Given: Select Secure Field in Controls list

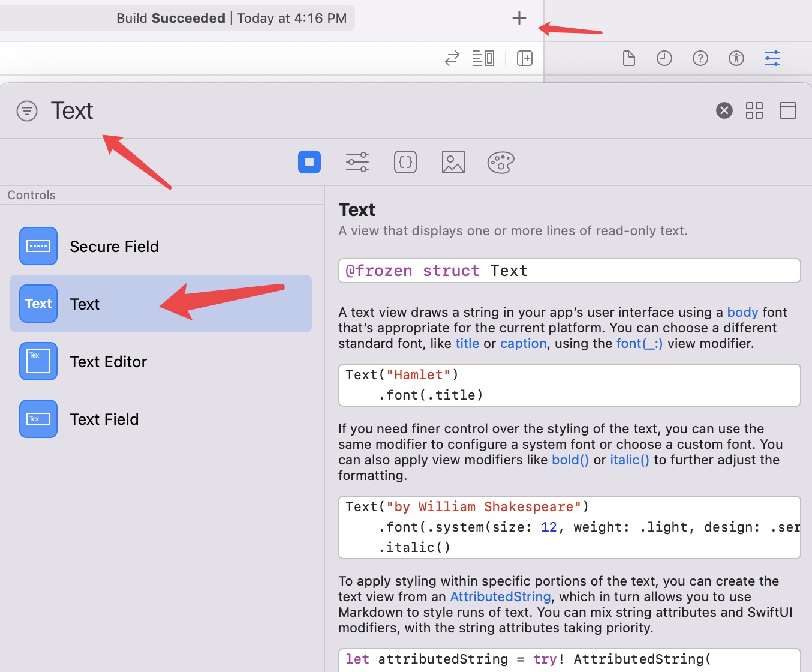Looking at the screenshot, I should (x=161, y=246).
